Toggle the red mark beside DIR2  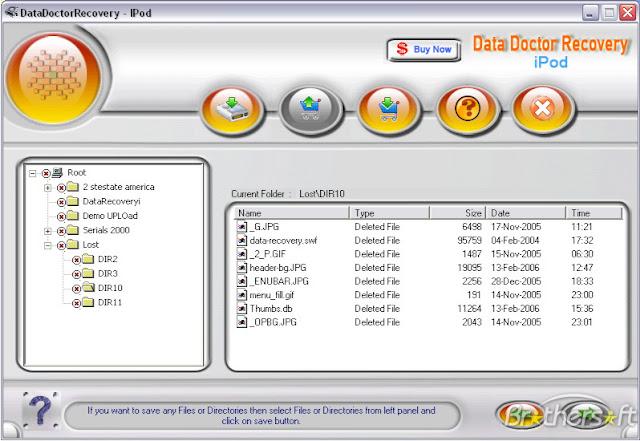coord(76,260)
